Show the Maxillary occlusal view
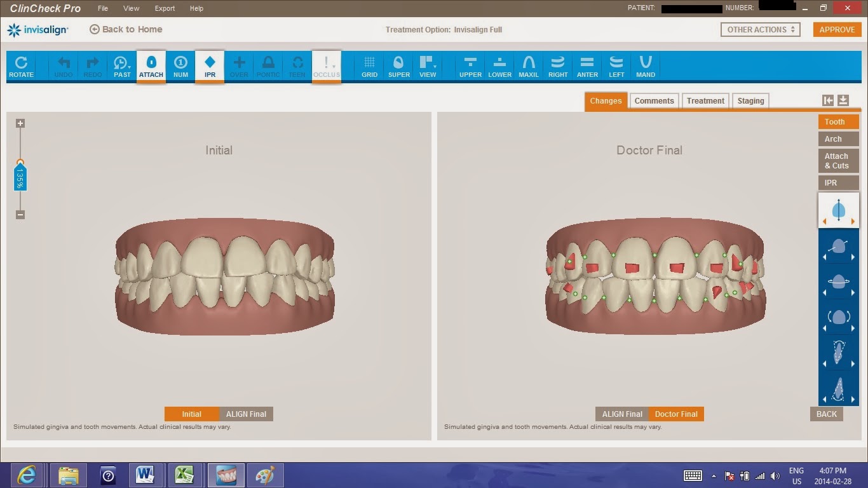 pyautogui.click(x=529, y=67)
